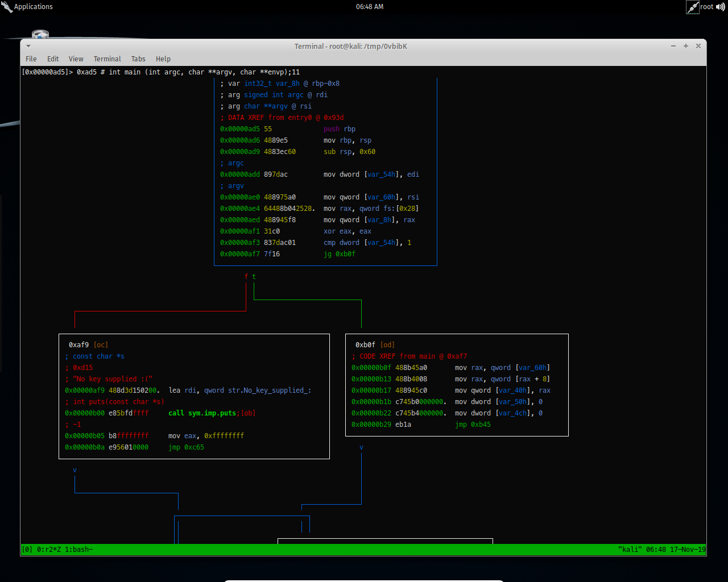Click the 'jg 0xb0f' instruction
The width and height of the screenshot is (728, 582).
click(x=340, y=254)
